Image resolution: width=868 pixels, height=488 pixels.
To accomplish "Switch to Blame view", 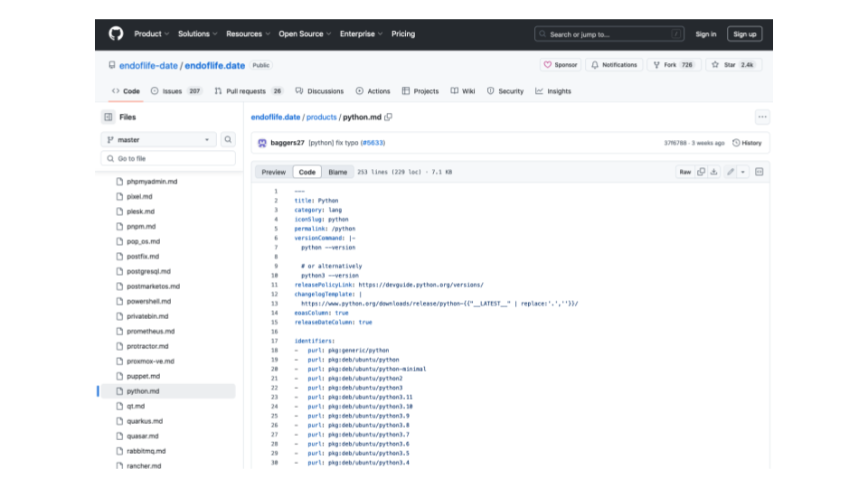I will click(337, 172).
